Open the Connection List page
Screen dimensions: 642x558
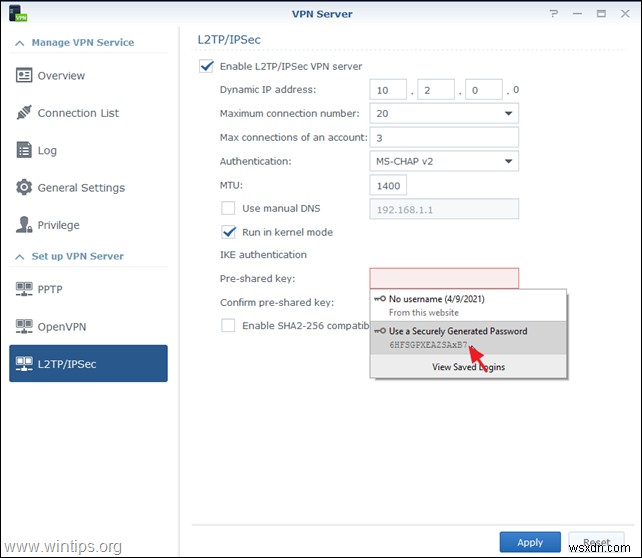coord(88,113)
